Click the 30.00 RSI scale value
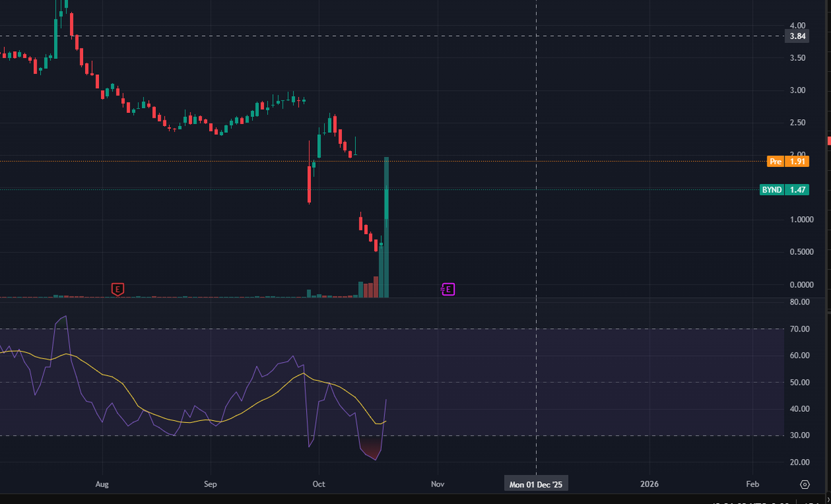The width and height of the screenshot is (831, 504). [x=800, y=435]
